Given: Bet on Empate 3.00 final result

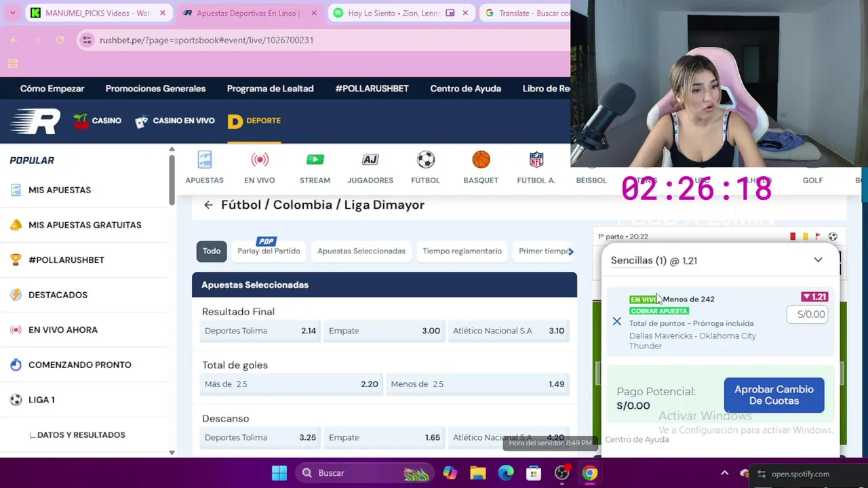Looking at the screenshot, I should [384, 331].
